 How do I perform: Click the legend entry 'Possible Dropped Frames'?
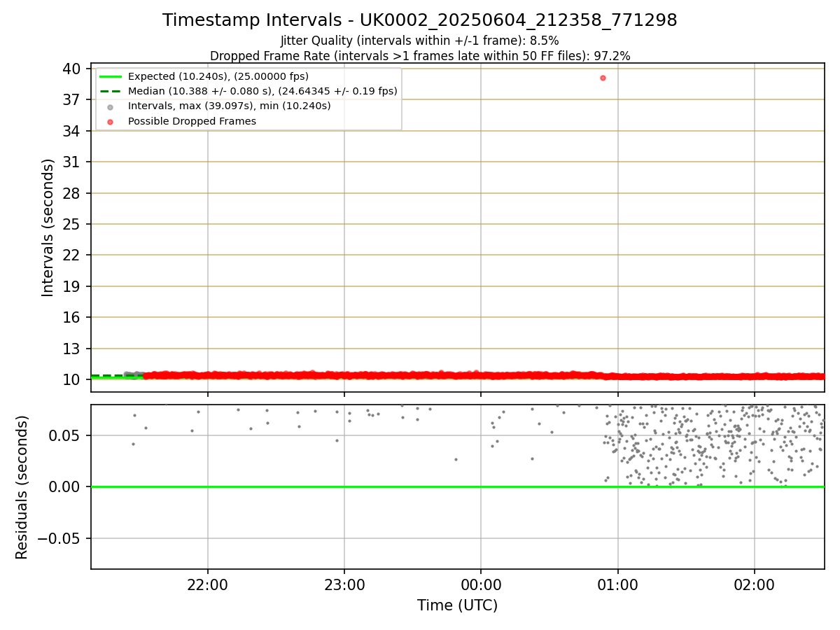click(x=192, y=121)
